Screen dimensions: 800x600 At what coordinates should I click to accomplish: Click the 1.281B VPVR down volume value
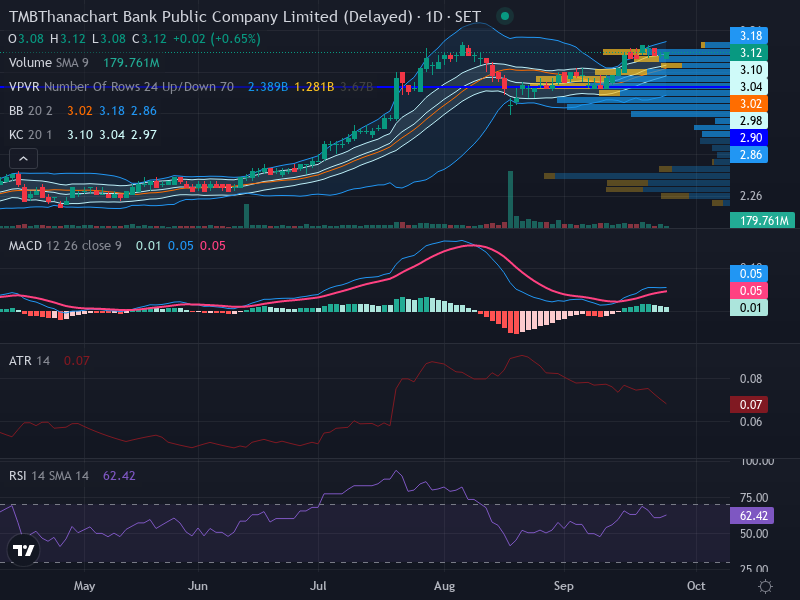pyautogui.click(x=314, y=87)
